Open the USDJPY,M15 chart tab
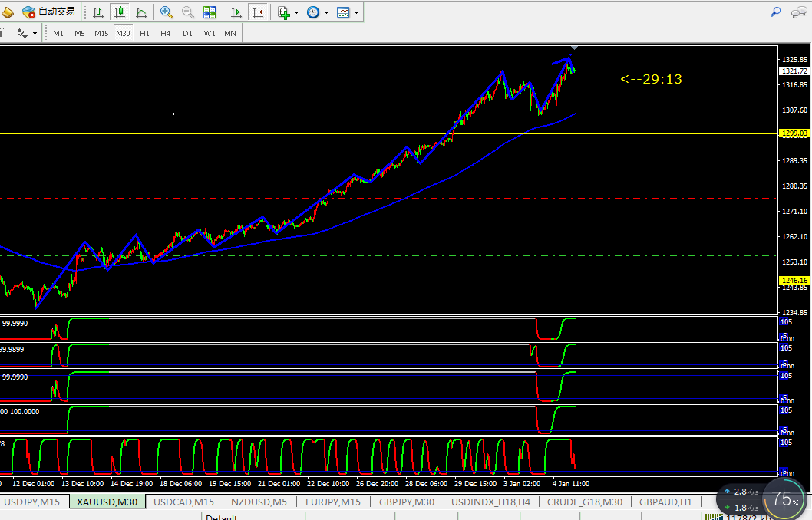The image size is (812, 520). (32, 502)
